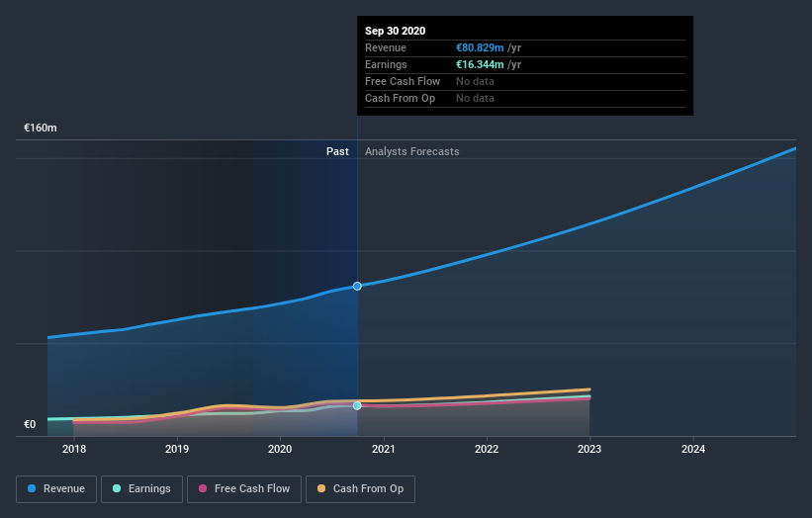The height and width of the screenshot is (518, 812).
Task: Click the €80.829m revenue value
Action: pyautogui.click(x=480, y=47)
